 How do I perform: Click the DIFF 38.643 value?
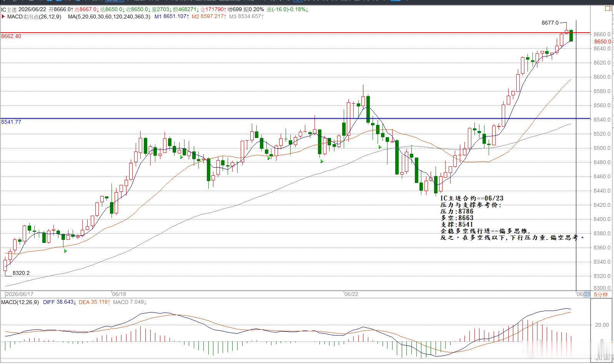pos(59,303)
